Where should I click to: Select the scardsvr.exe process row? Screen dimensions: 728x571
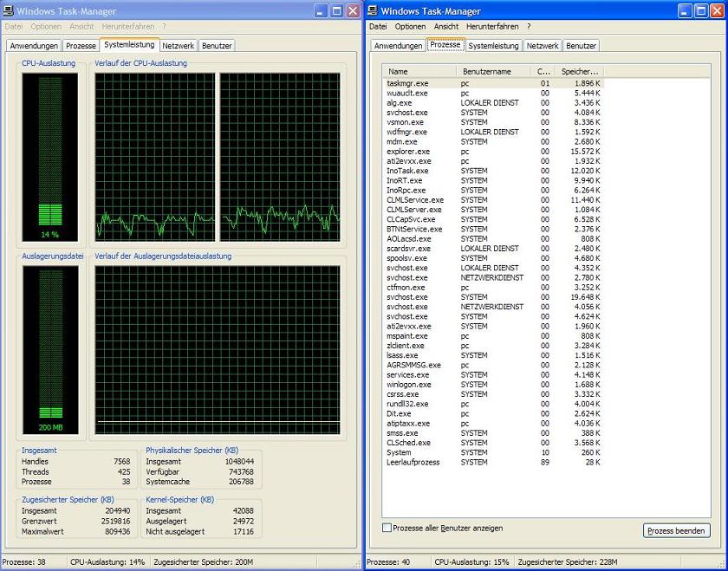pyautogui.click(x=493, y=249)
